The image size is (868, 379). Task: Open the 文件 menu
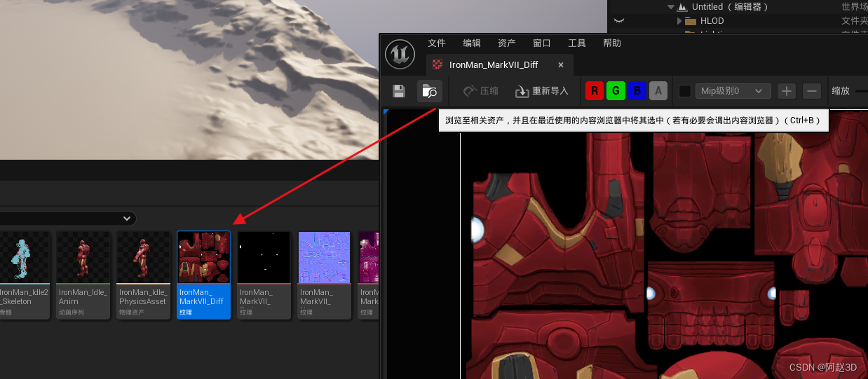click(437, 43)
